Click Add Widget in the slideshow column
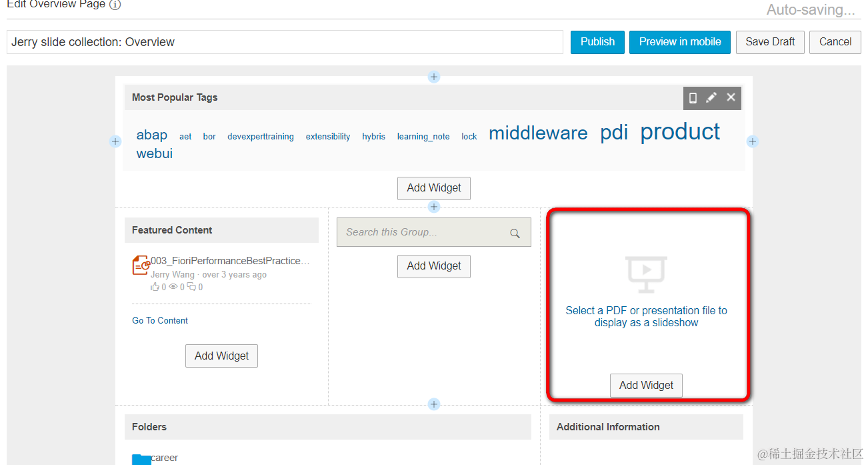Viewport: 868px width, 465px height. coord(646,386)
